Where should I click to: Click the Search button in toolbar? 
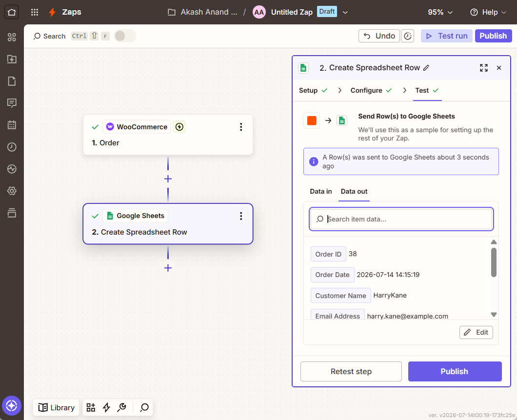point(49,36)
